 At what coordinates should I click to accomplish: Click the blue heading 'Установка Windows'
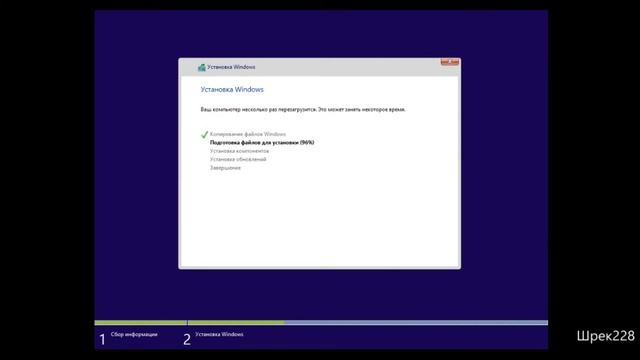point(232,89)
